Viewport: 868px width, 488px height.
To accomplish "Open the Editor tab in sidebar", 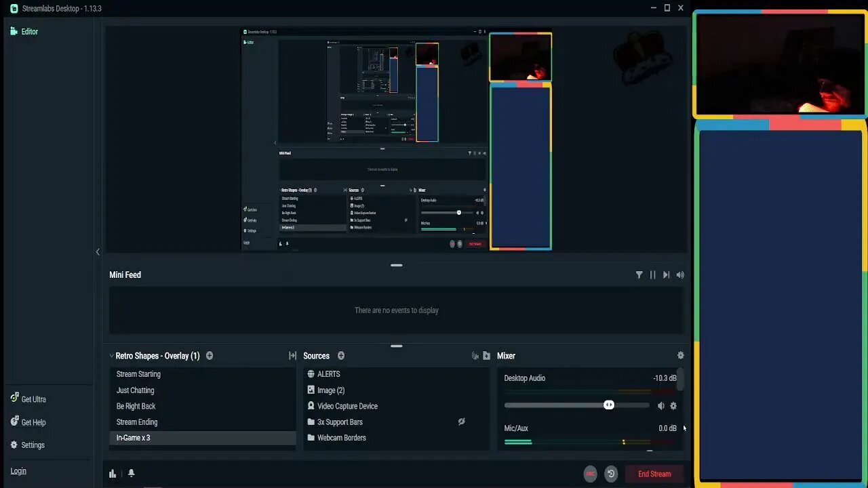I will click(x=24, y=31).
